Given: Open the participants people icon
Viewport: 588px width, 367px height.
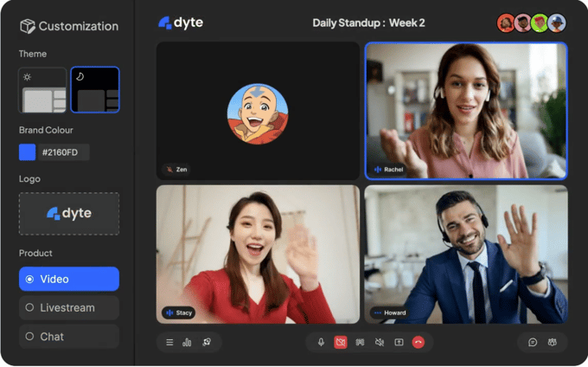Looking at the screenshot, I should click(552, 342).
